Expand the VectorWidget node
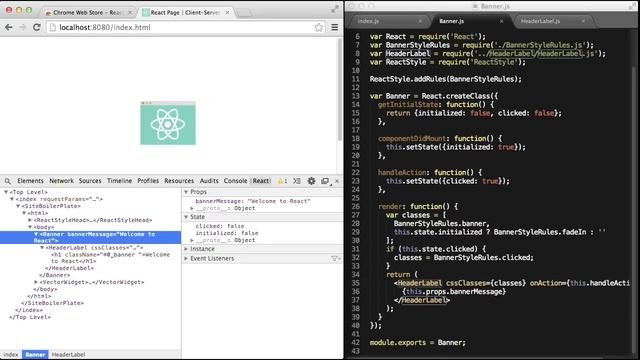The width and height of the screenshot is (640, 360). 36,282
